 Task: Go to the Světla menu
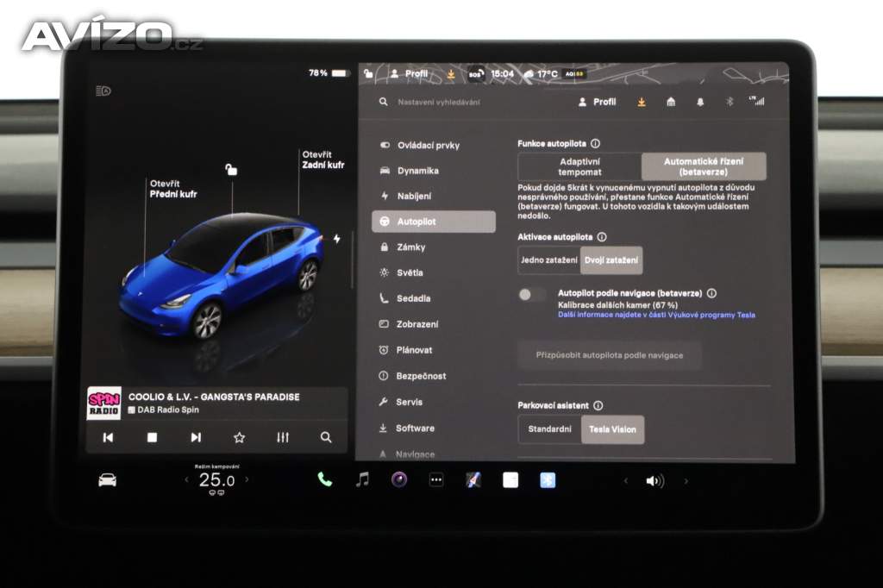click(410, 273)
